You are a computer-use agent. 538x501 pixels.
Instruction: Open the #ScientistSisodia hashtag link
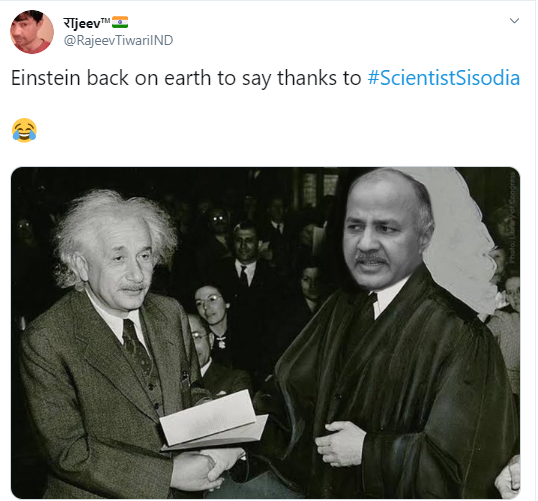click(x=444, y=78)
